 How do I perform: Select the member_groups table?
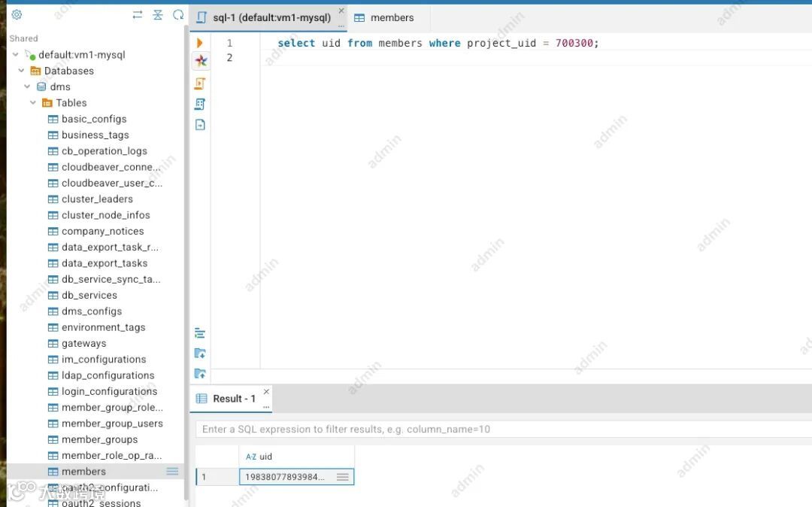click(99, 440)
